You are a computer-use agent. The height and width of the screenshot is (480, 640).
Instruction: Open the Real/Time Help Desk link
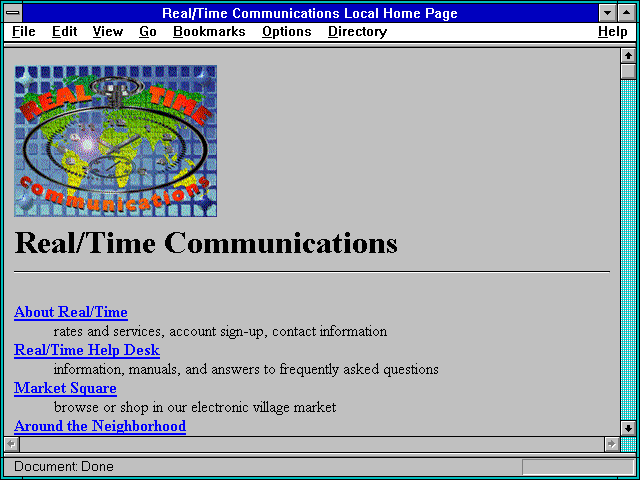pos(87,350)
